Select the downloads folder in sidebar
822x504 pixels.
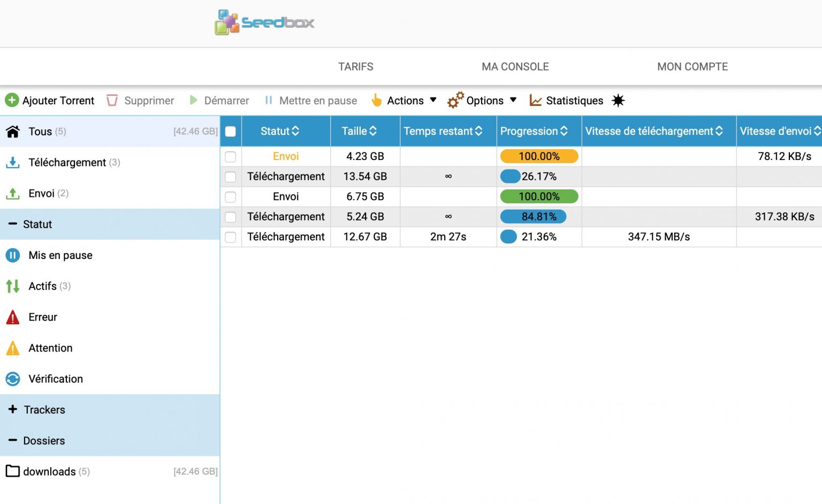49,471
